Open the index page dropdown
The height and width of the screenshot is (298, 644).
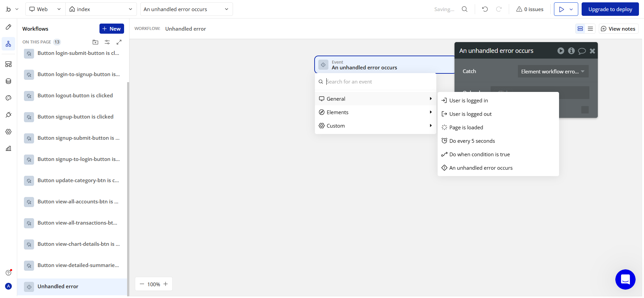101,9
